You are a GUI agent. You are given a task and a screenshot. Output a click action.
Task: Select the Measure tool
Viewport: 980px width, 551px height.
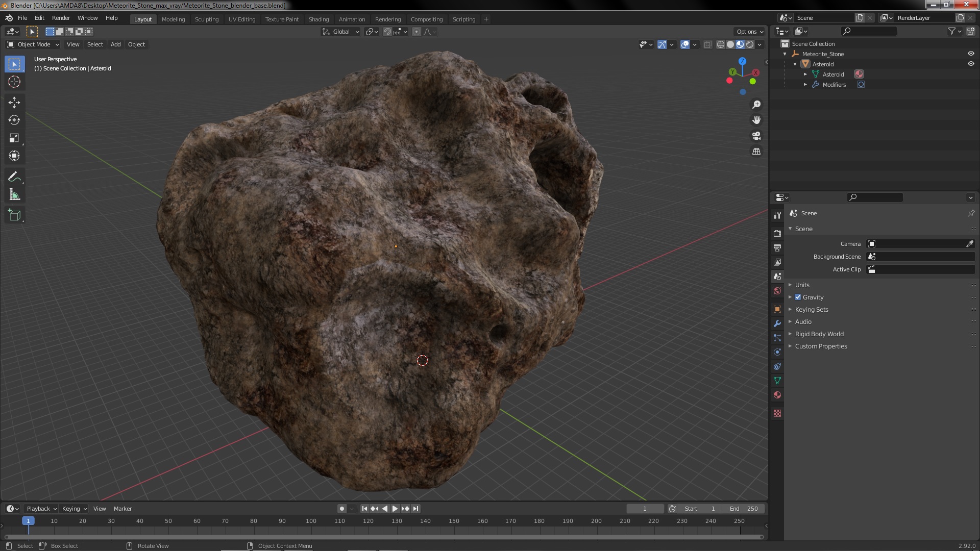click(x=14, y=195)
